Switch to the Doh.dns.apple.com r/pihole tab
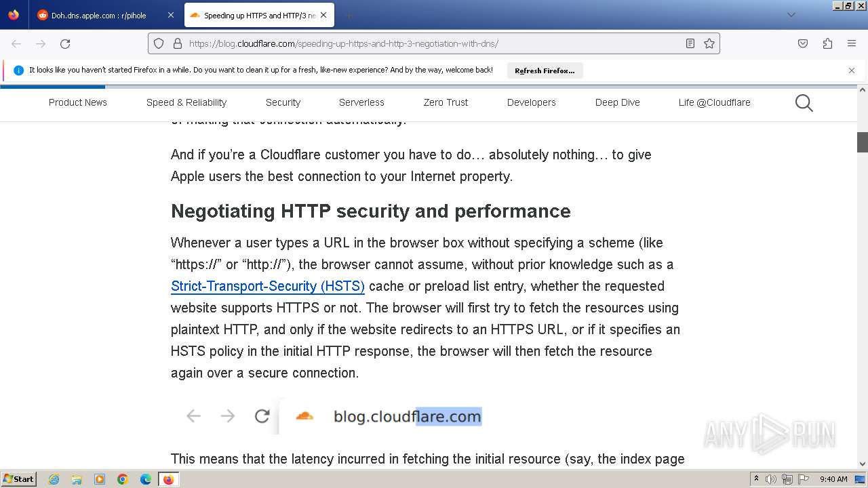Image resolution: width=868 pixels, height=488 pixels. click(98, 15)
